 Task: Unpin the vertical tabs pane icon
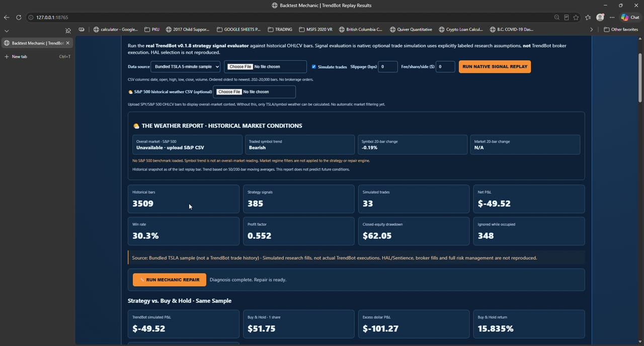coord(68,30)
